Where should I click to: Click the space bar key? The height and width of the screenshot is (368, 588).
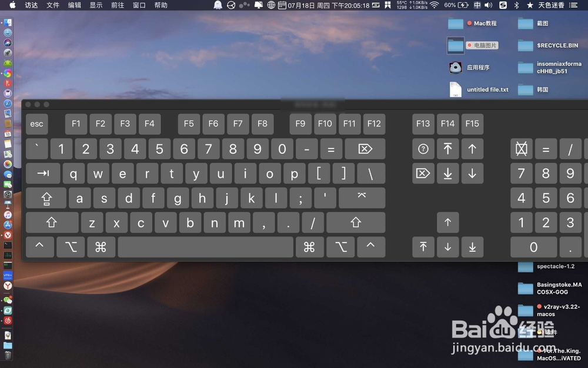205,247
